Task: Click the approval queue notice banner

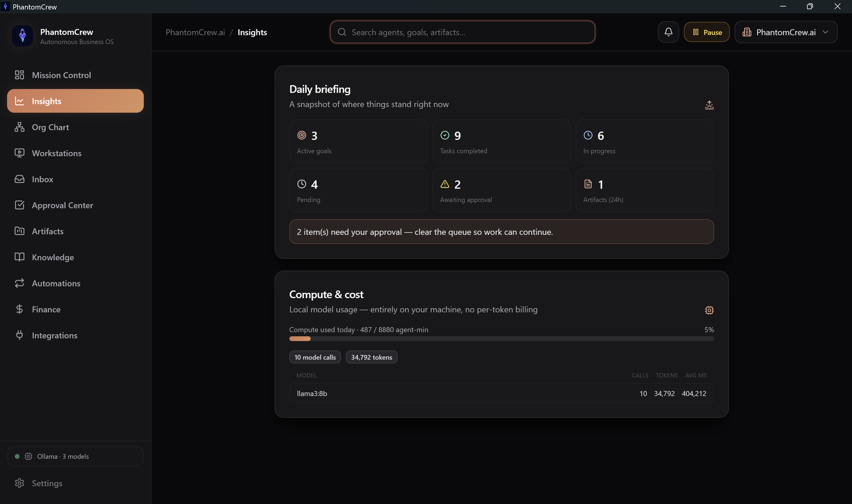Action: click(x=501, y=232)
